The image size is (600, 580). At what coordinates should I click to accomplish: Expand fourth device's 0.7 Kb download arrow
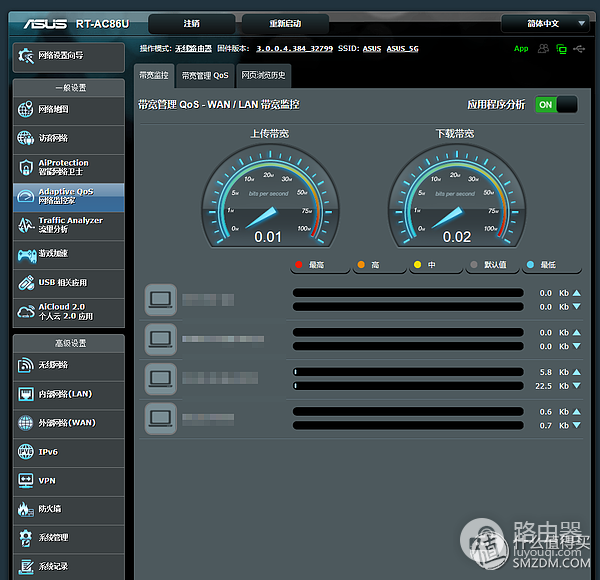[576, 426]
